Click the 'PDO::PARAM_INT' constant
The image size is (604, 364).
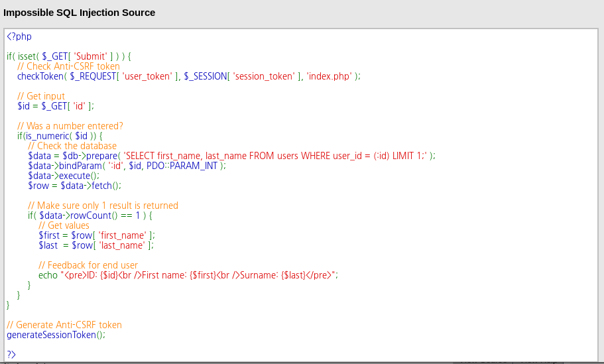(x=182, y=166)
